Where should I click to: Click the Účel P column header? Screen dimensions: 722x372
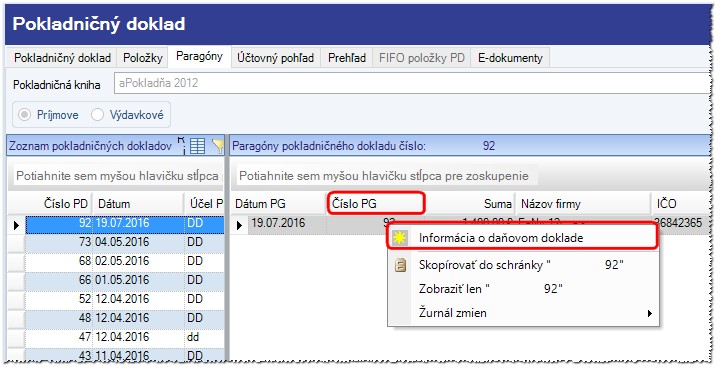(205, 203)
